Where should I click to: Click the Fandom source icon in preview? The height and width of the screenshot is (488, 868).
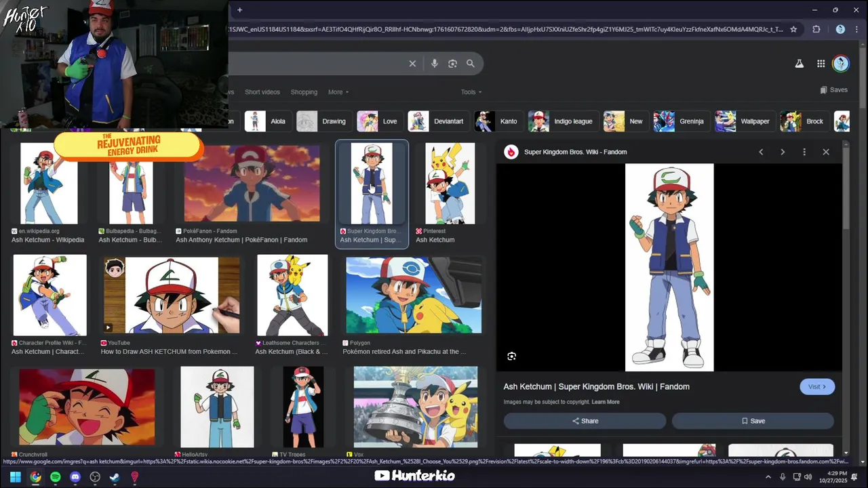click(511, 152)
